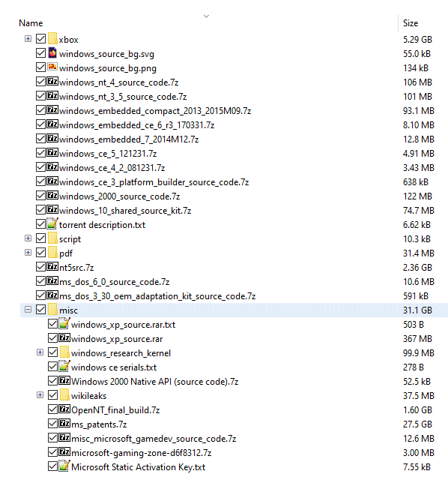448x483 pixels.
Task: Deselect the windows_ce_3_platform_builder_source_code.7z checkbox
Action: [x=40, y=181]
